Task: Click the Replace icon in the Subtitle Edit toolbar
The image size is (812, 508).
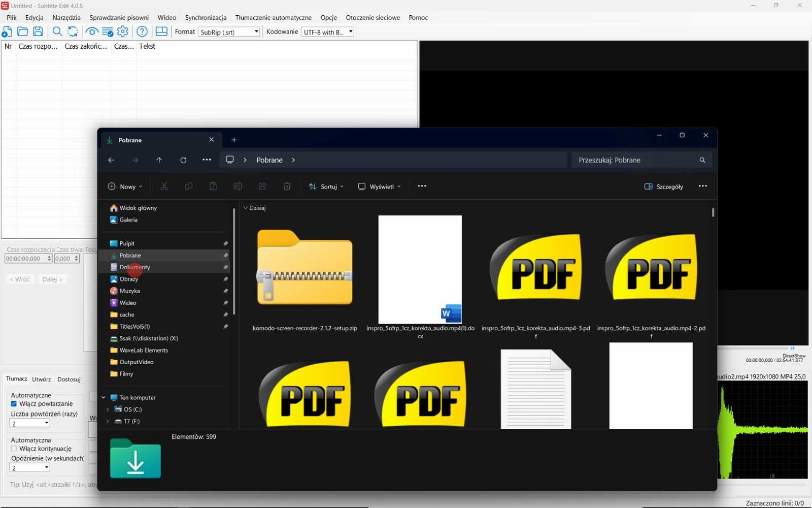Action: (73, 31)
